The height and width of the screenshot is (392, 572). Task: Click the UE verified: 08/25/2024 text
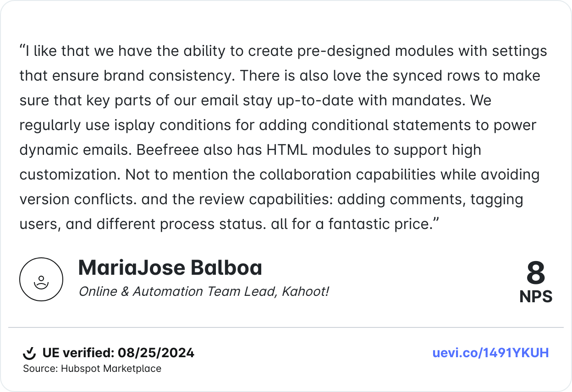click(x=118, y=353)
